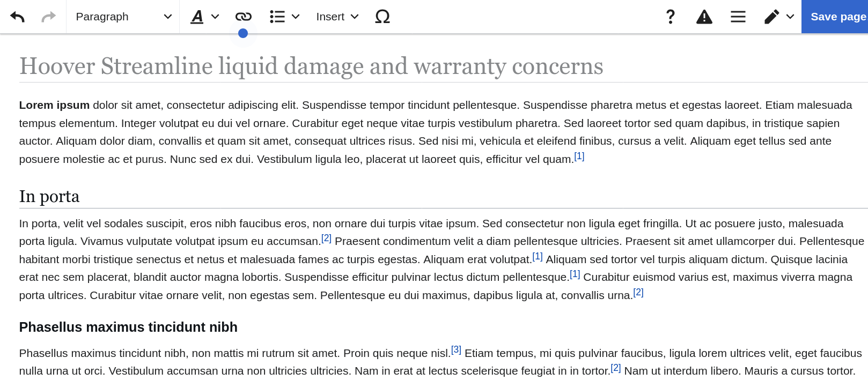
Task: Open the bullet list options dropdown
Action: coord(284,17)
